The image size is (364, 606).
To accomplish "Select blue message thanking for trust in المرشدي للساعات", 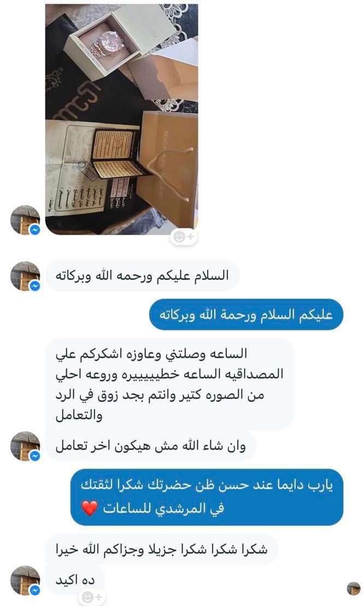I will (x=207, y=497).
